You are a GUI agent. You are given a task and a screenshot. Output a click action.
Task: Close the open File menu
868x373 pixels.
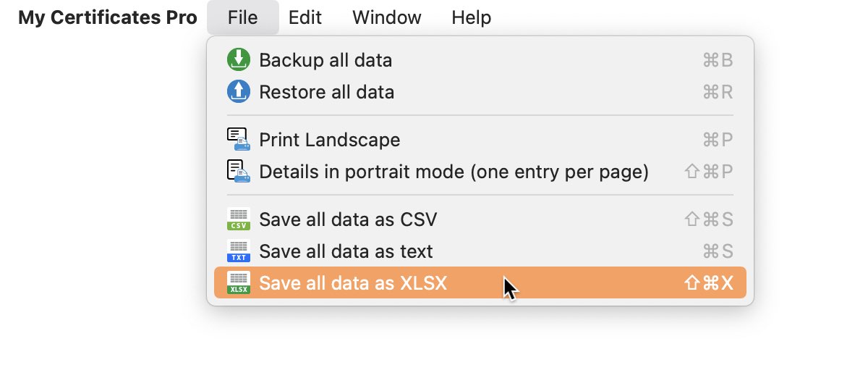(242, 17)
